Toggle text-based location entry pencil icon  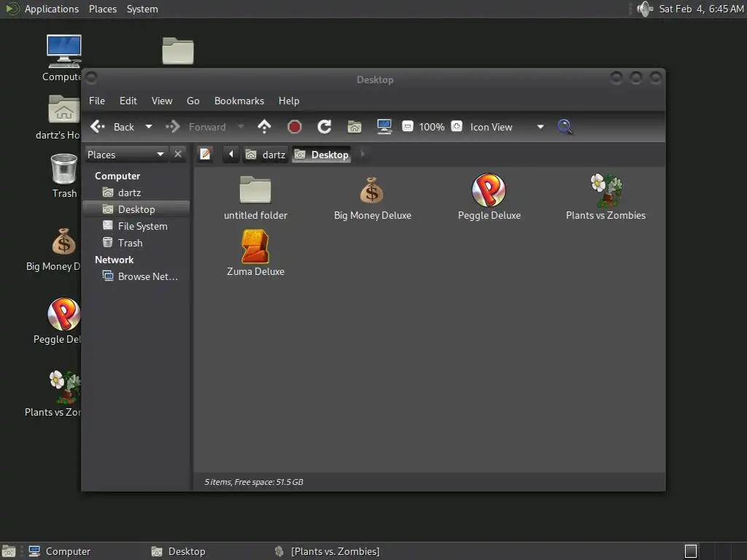205,155
